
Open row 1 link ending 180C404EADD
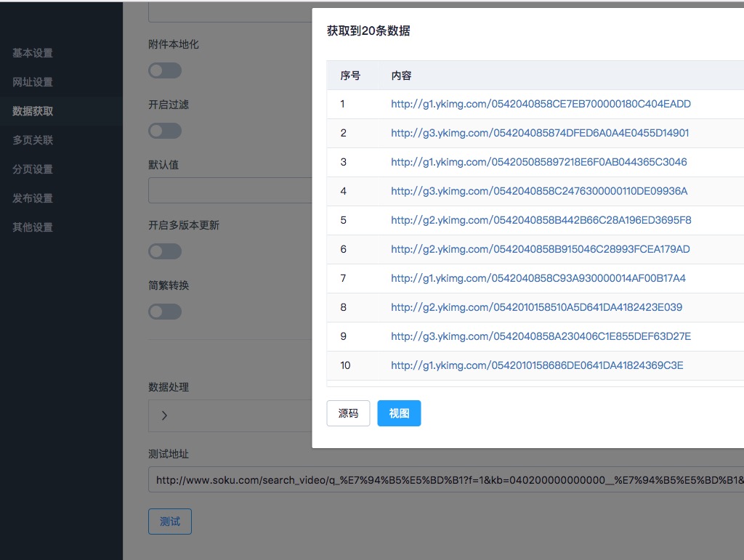coord(541,104)
